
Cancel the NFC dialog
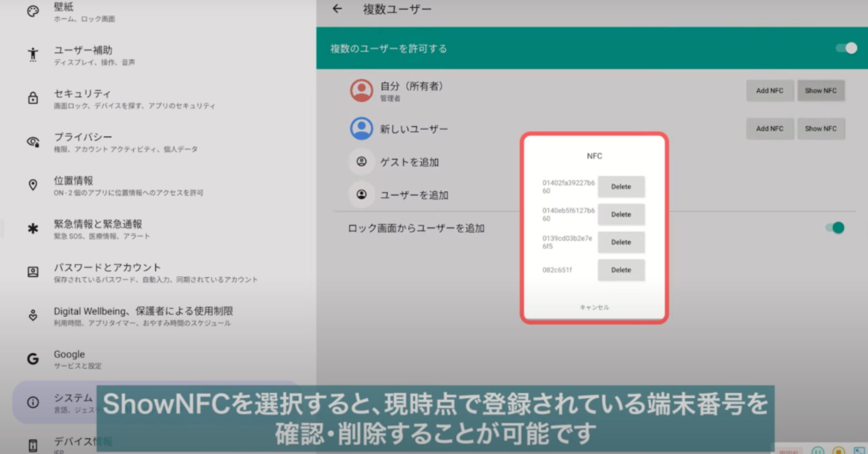pyautogui.click(x=594, y=307)
